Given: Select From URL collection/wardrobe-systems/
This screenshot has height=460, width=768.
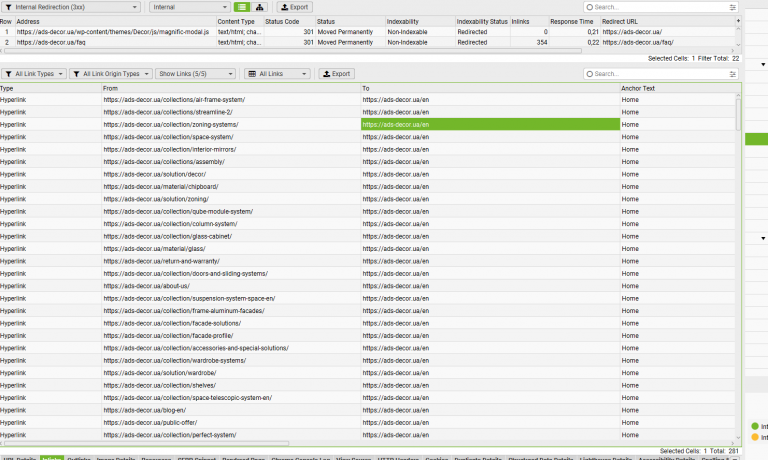Looking at the screenshot, I should tap(175, 361).
